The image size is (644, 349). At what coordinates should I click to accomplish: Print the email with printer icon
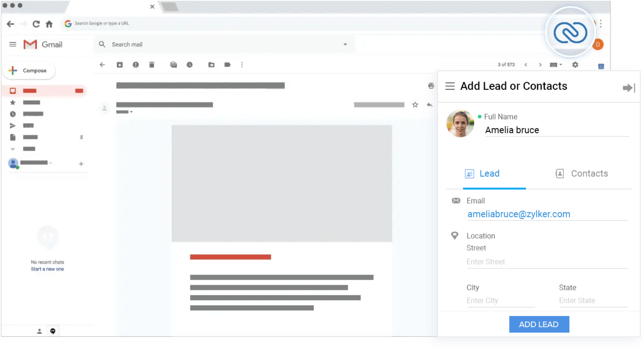pyautogui.click(x=431, y=86)
